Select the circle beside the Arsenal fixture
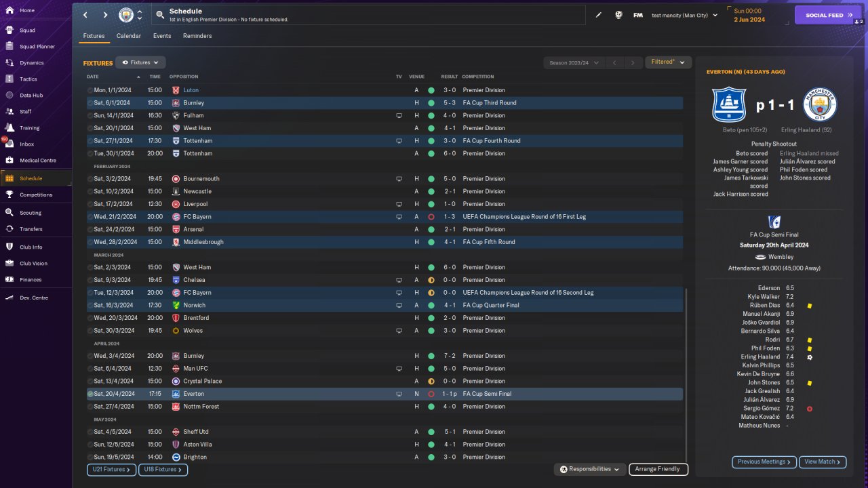This screenshot has width=868, height=488. tap(90, 230)
